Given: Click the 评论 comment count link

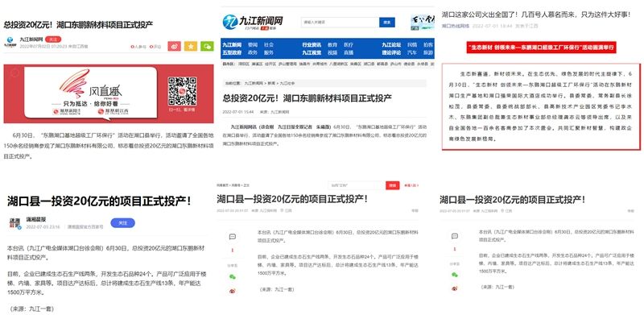Looking at the screenshot, I should [155, 47].
